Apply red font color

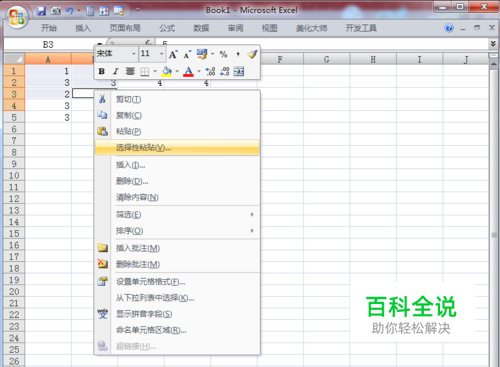(188, 71)
